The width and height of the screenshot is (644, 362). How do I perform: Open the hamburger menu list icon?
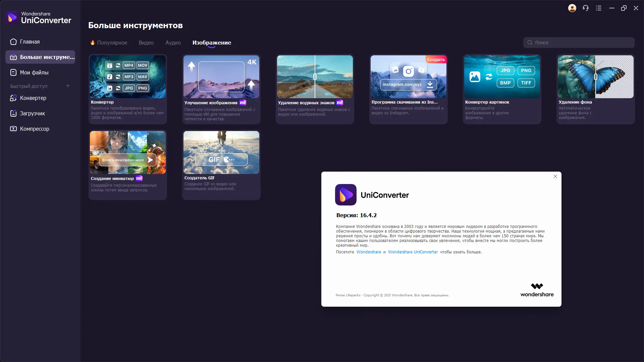599,8
